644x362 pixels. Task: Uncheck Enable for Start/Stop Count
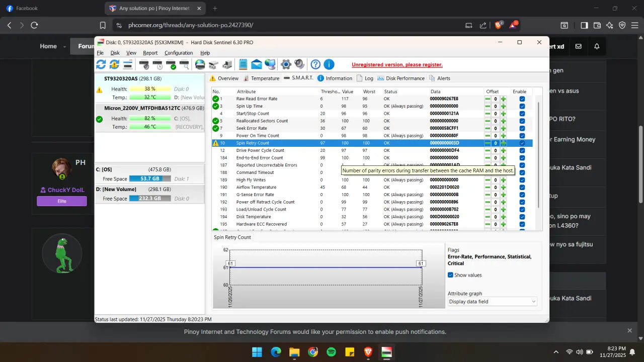click(x=522, y=114)
